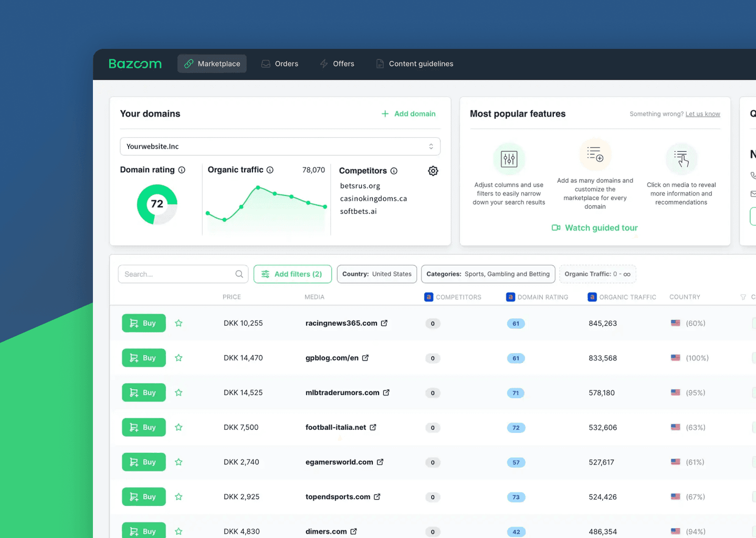Click competitor casinokingdoms.ca
The image size is (756, 538).
373,199
